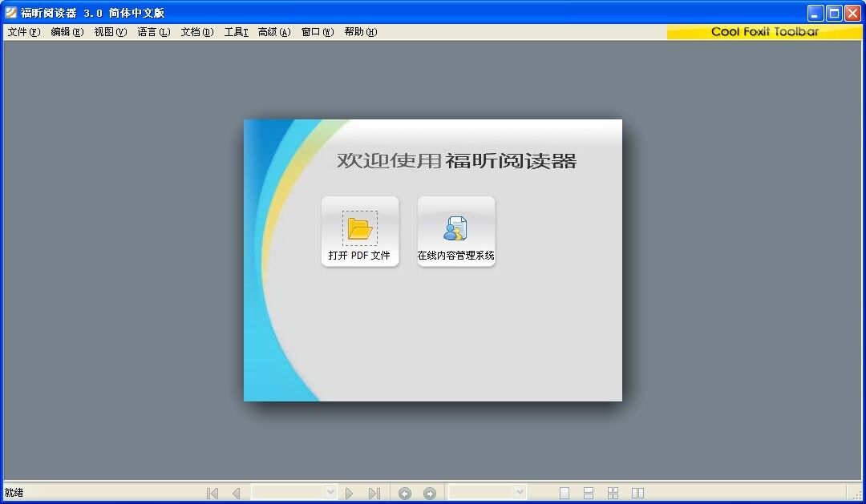Open the 在线内容管理系统 button
The height and width of the screenshot is (504, 866).
click(456, 232)
